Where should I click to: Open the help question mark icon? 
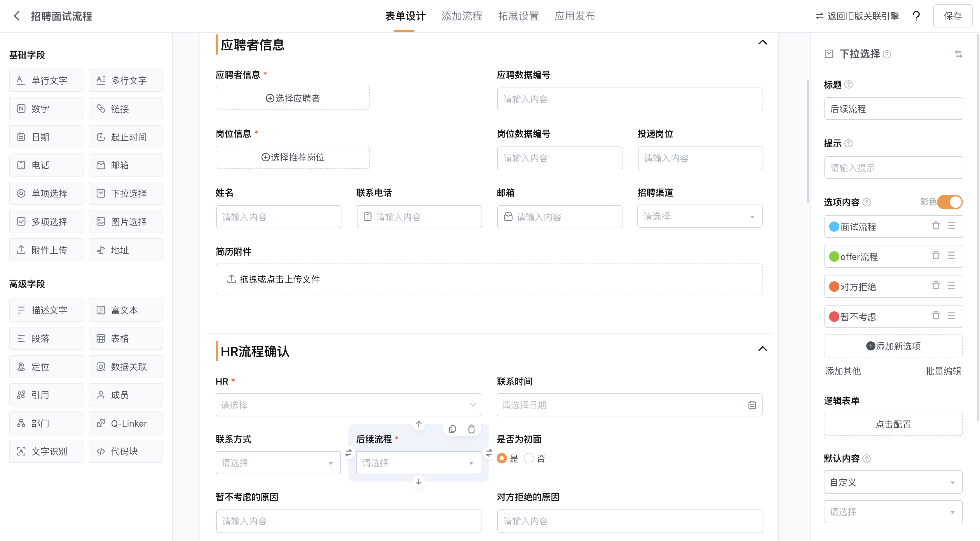click(916, 16)
